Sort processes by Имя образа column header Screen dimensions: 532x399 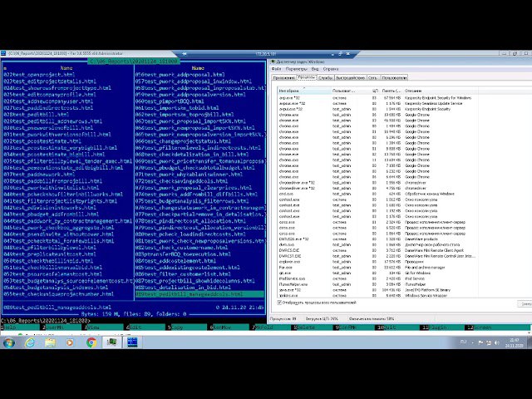pyautogui.click(x=304, y=91)
